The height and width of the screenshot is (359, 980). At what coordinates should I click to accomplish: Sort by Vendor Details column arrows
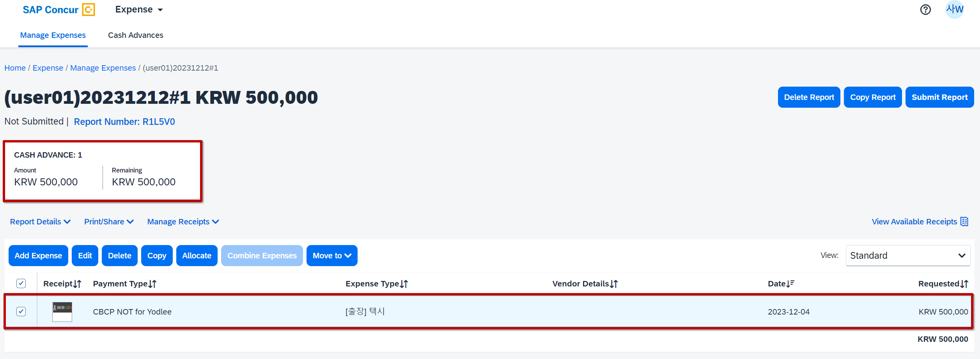pyautogui.click(x=614, y=284)
